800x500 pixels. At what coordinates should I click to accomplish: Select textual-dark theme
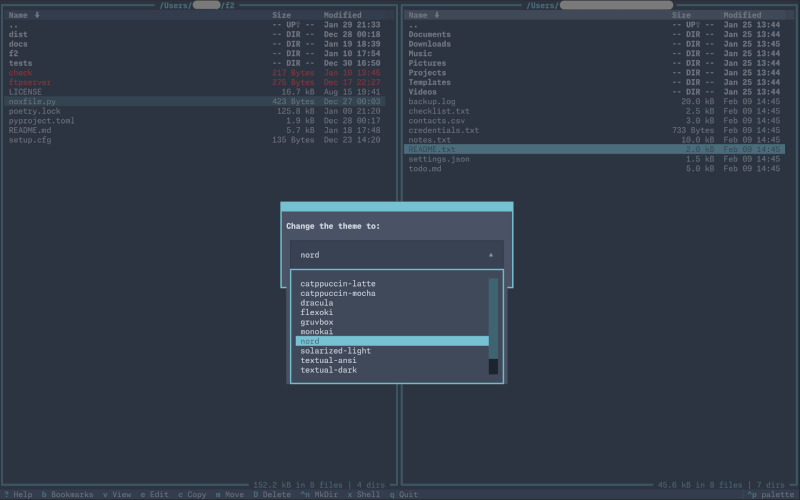coord(392,370)
